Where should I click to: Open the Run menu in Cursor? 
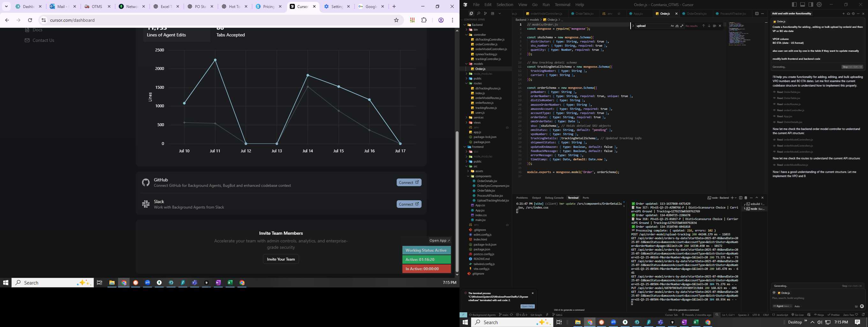[546, 4]
